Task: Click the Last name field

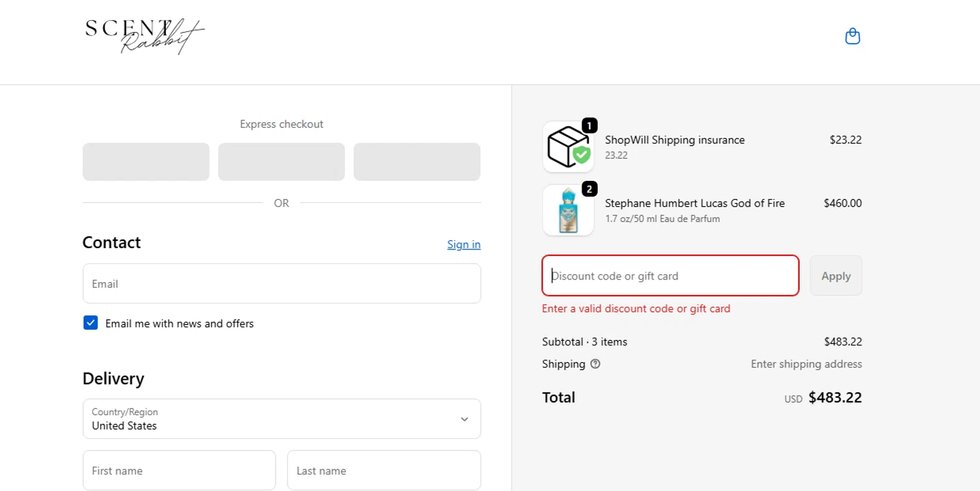Action: click(384, 470)
